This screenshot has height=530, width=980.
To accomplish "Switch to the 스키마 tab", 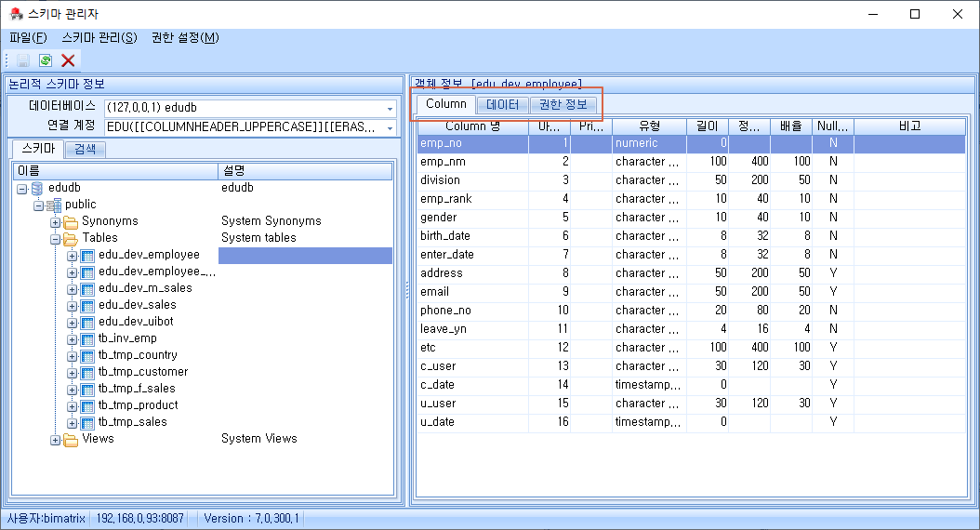I will (38, 148).
